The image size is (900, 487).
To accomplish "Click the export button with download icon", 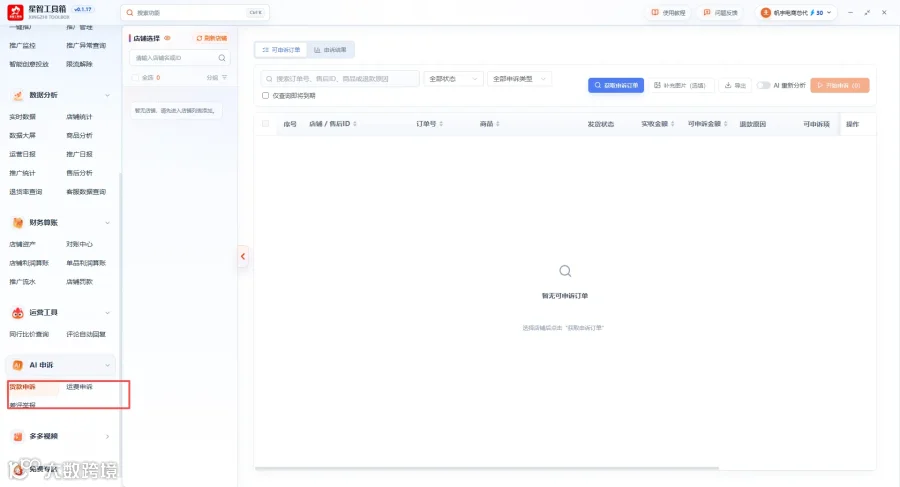I will [735, 86].
